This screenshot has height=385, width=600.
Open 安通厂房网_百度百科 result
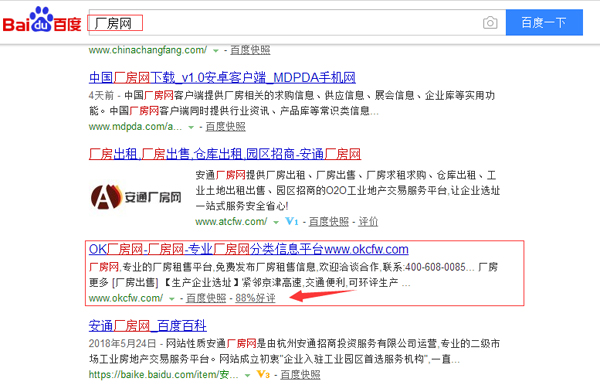148,326
